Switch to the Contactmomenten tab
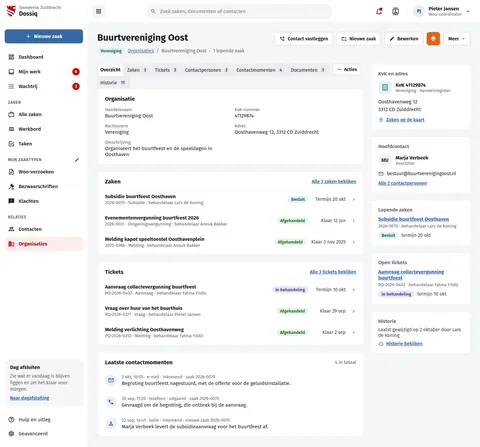The height and width of the screenshot is (447, 480). 259,70
